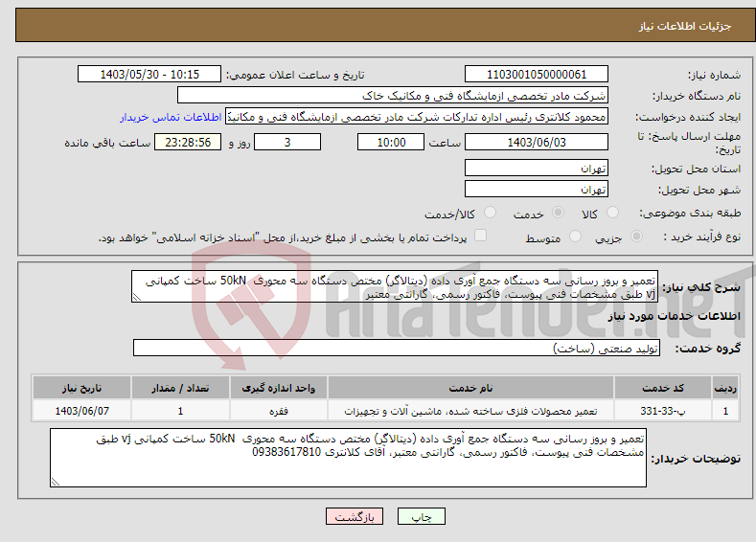
Task: Click the deadline time field 10:00
Action: [391, 142]
